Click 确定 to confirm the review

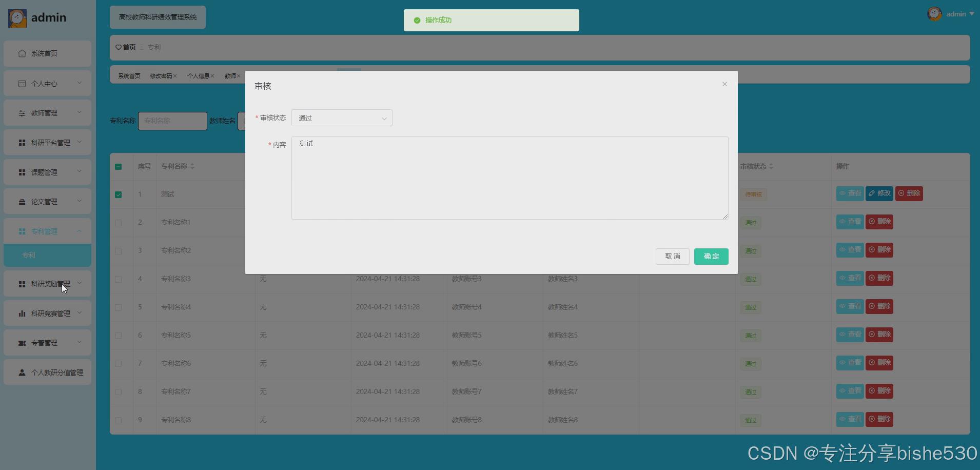(x=711, y=257)
